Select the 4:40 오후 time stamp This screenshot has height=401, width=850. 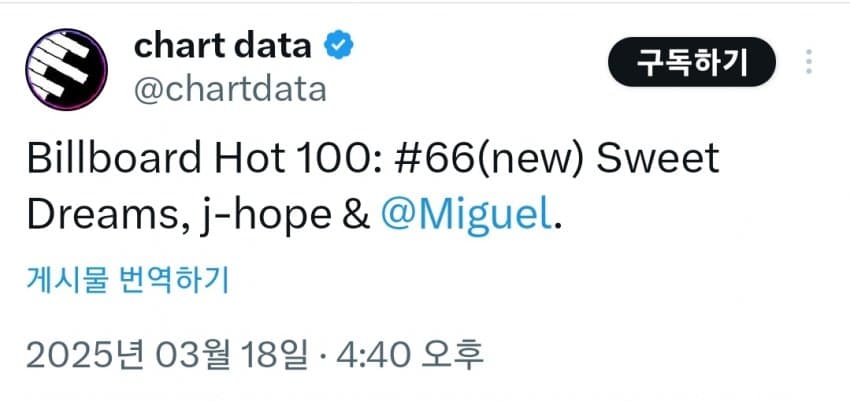[x=409, y=355]
